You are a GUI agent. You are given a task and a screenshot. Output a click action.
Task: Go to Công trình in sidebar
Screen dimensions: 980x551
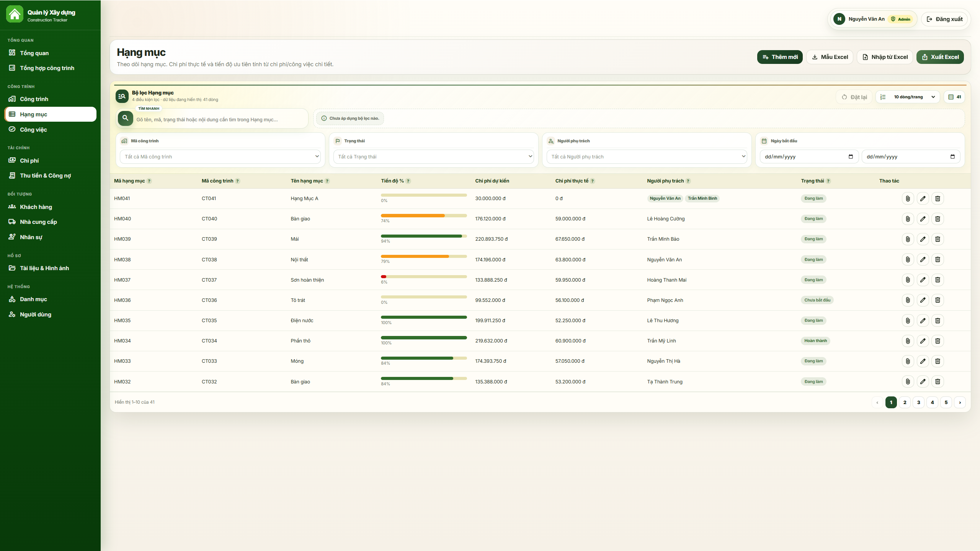coord(50,99)
